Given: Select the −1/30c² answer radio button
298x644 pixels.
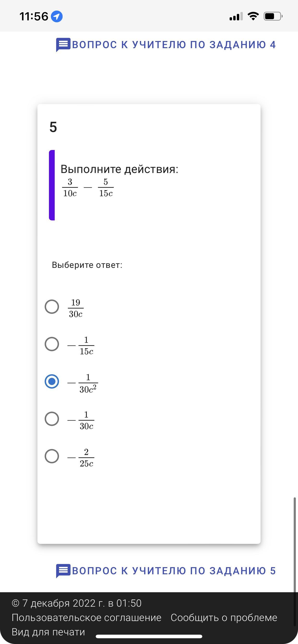Looking at the screenshot, I should pyautogui.click(x=52, y=381).
